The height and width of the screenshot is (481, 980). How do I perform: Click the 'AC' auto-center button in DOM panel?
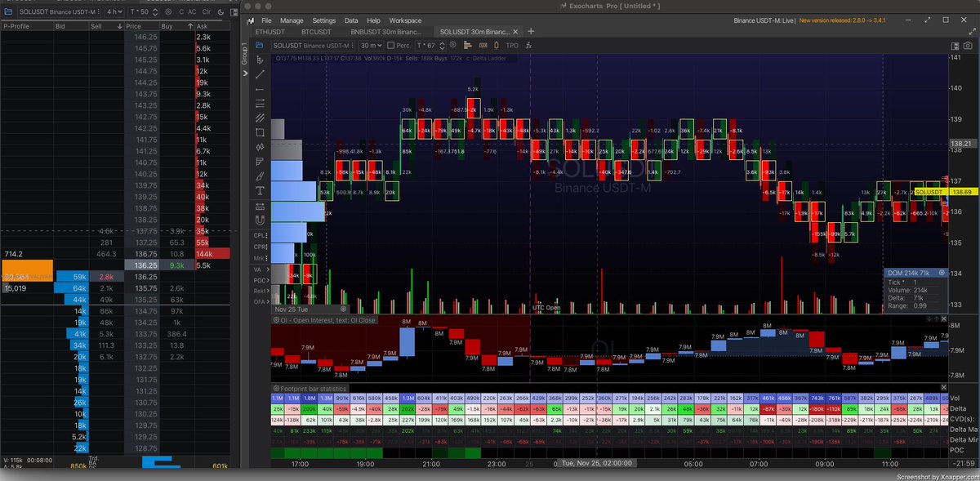(x=192, y=11)
